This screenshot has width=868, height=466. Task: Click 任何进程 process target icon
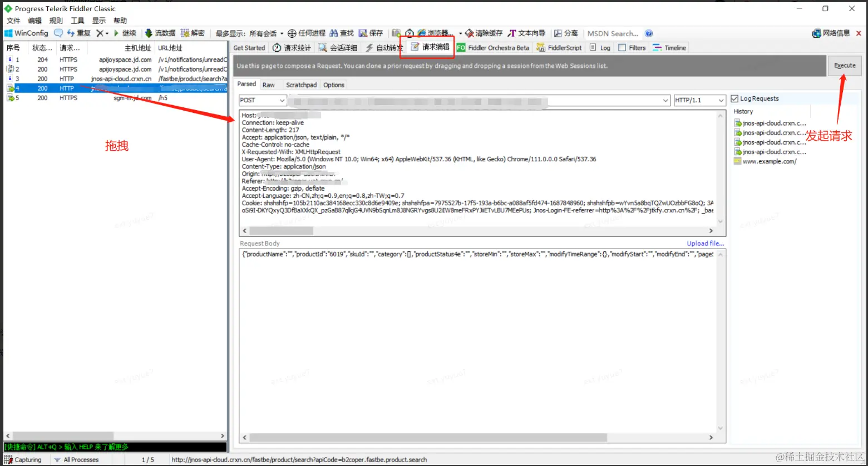point(307,33)
